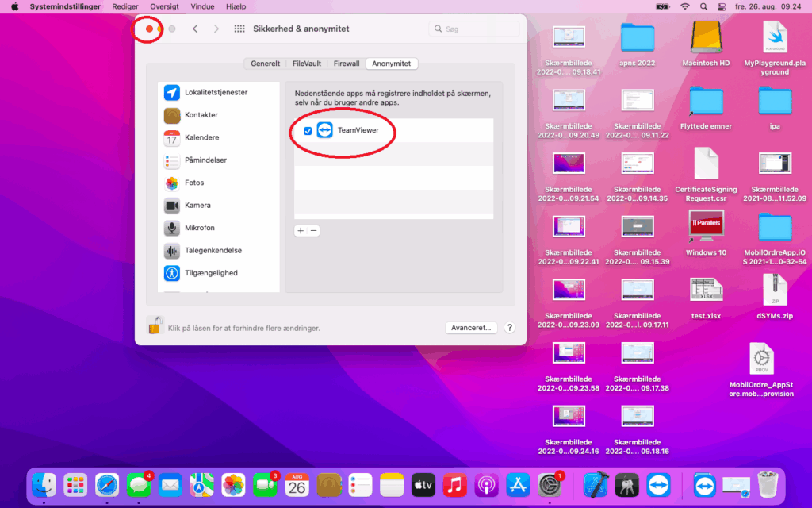Open Kontakter privacy category
The width and height of the screenshot is (812, 508).
[x=201, y=115]
